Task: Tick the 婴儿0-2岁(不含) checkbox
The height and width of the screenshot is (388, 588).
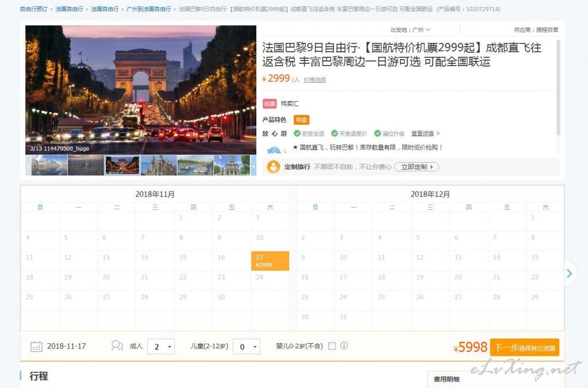Action: (x=332, y=346)
